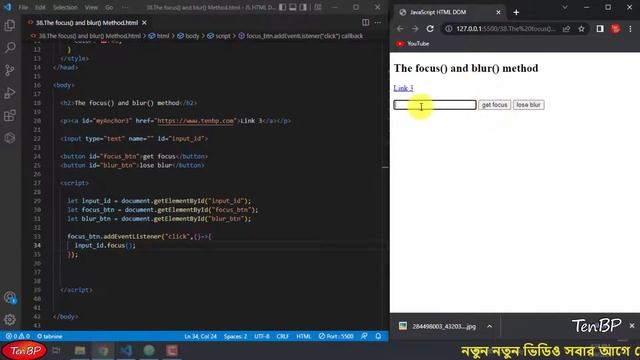640x360 pixels.
Task: Open the Manage gear in VS Code
Action: pos(10,320)
